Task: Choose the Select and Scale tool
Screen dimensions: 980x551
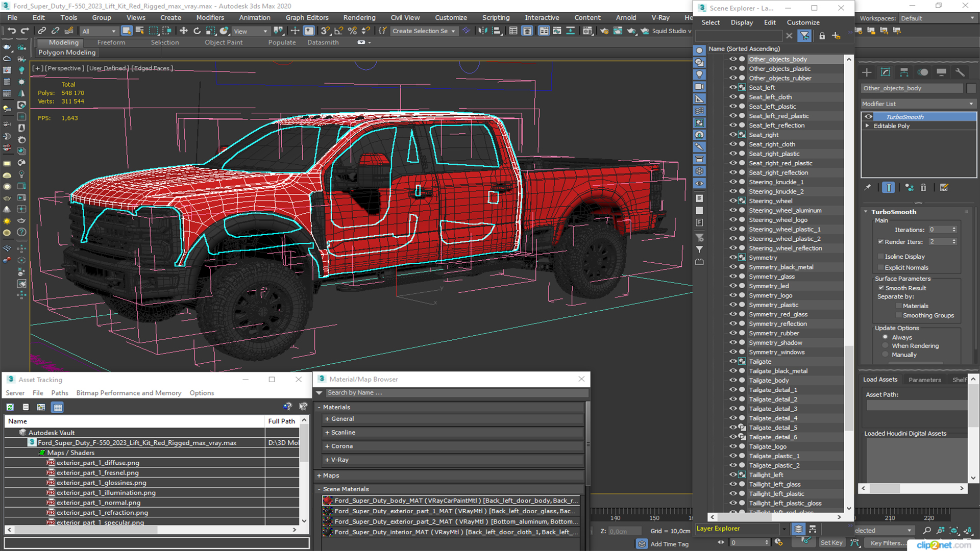Action: click(x=210, y=31)
